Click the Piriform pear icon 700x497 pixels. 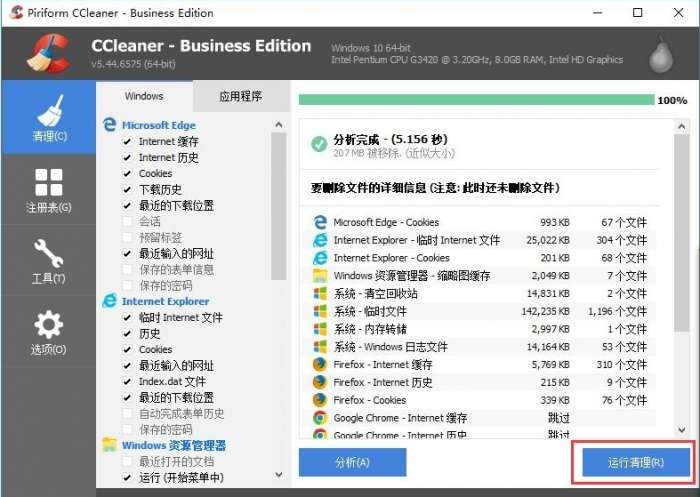[x=661, y=54]
